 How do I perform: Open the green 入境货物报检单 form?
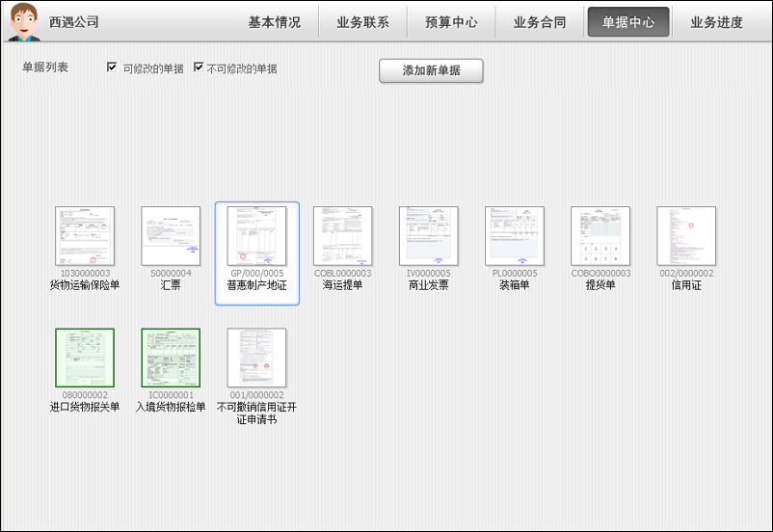171,358
